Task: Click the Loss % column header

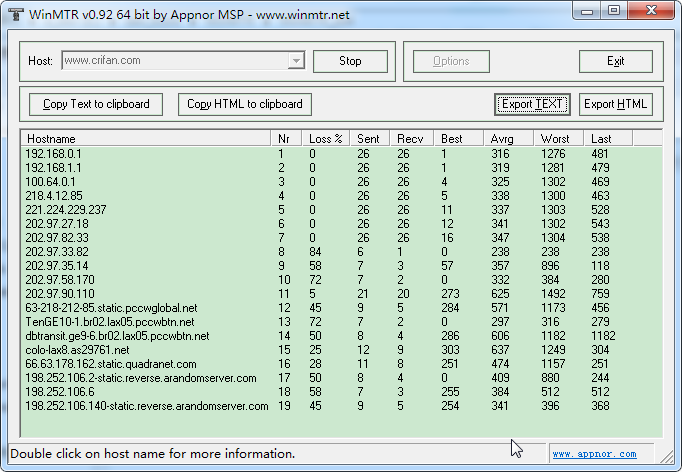Action: 326,139
